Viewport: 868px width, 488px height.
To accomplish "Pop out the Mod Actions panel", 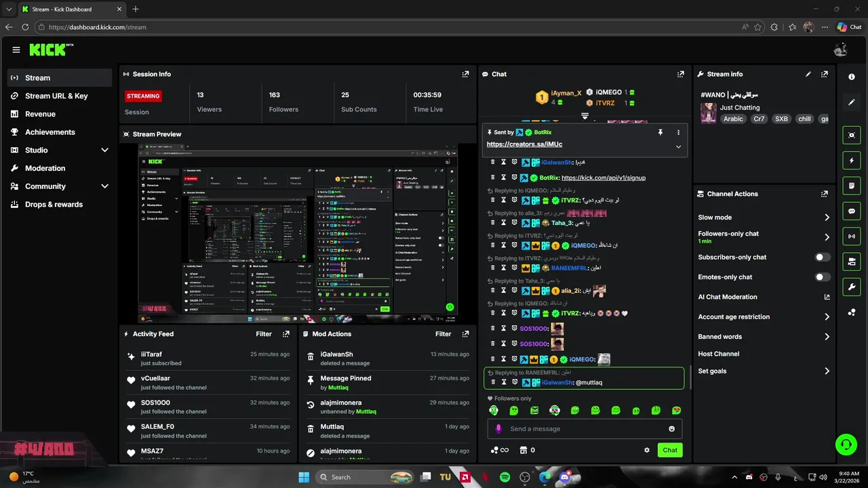I will click(465, 334).
